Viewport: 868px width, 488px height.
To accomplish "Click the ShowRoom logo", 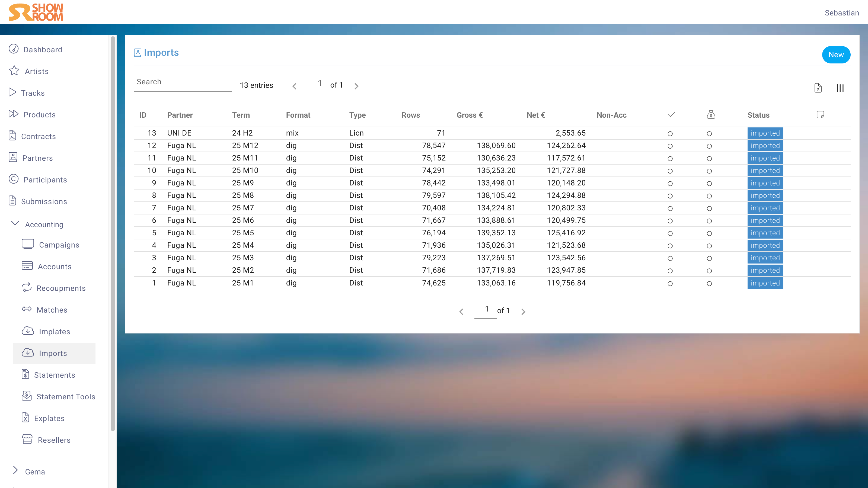I will click(36, 12).
